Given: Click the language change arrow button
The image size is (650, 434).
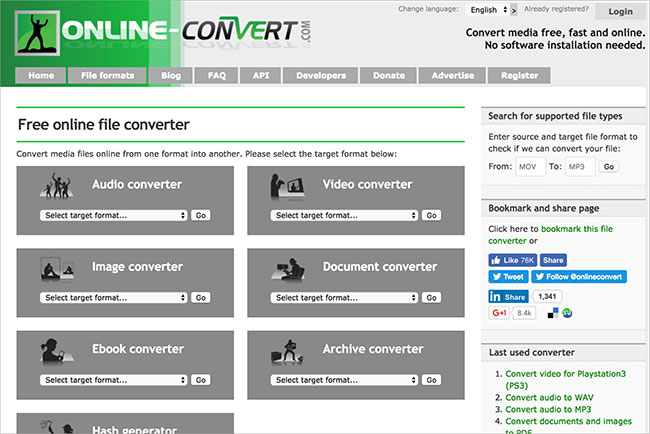Looking at the screenshot, I should [514, 10].
